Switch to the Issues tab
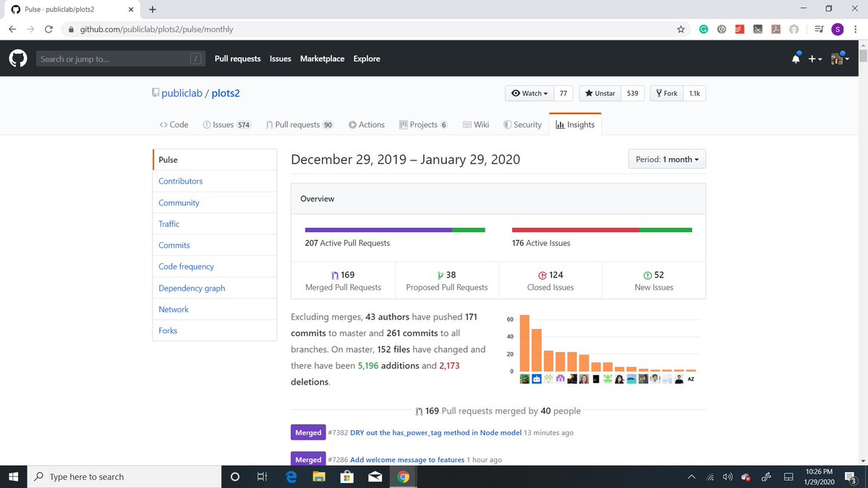Image resolution: width=868 pixels, height=488 pixels. coord(226,124)
